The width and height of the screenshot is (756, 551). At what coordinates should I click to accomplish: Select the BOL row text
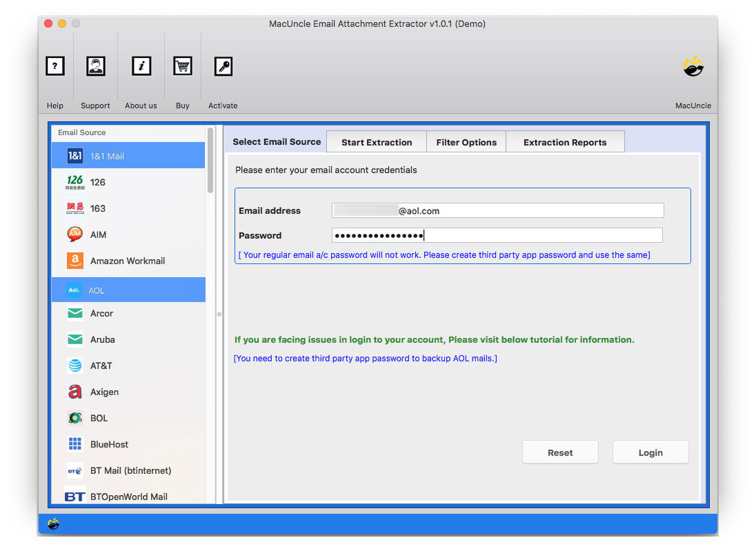(x=99, y=418)
